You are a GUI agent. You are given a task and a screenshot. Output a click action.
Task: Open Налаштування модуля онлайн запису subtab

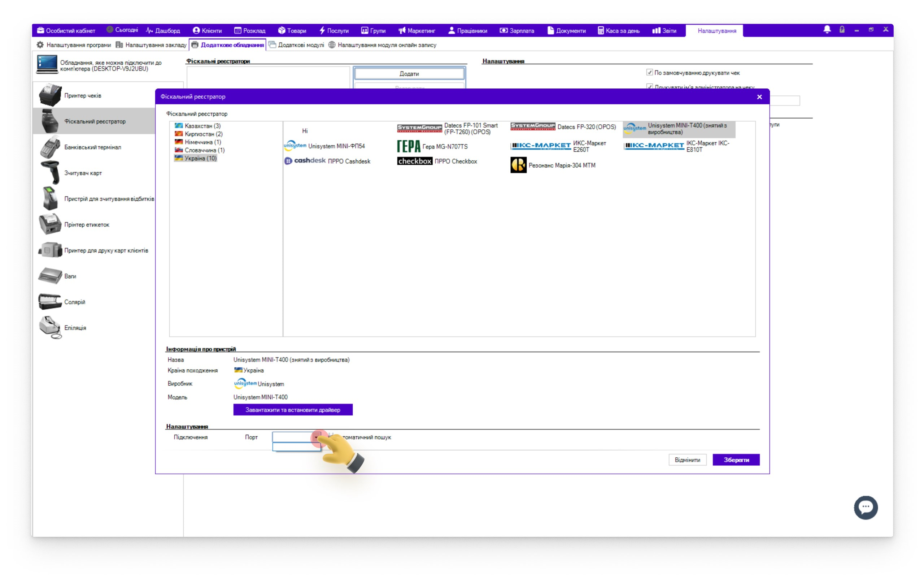pyautogui.click(x=382, y=45)
